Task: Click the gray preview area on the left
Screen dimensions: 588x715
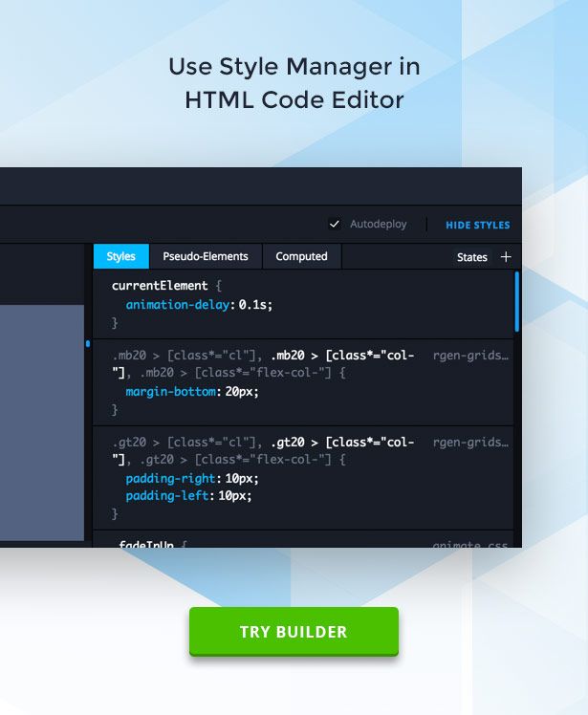Action: click(x=42, y=421)
